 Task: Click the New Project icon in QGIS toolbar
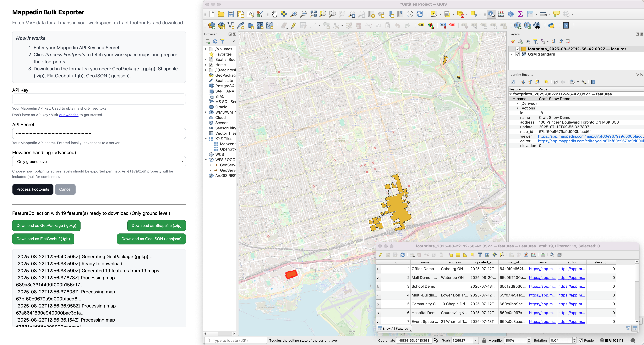point(211,14)
